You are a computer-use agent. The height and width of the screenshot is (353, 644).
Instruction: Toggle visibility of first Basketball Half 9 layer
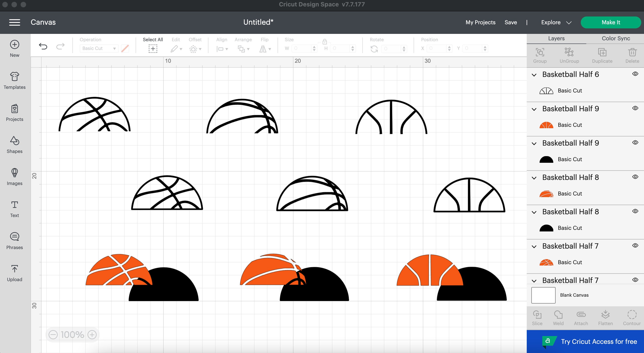pos(635,108)
